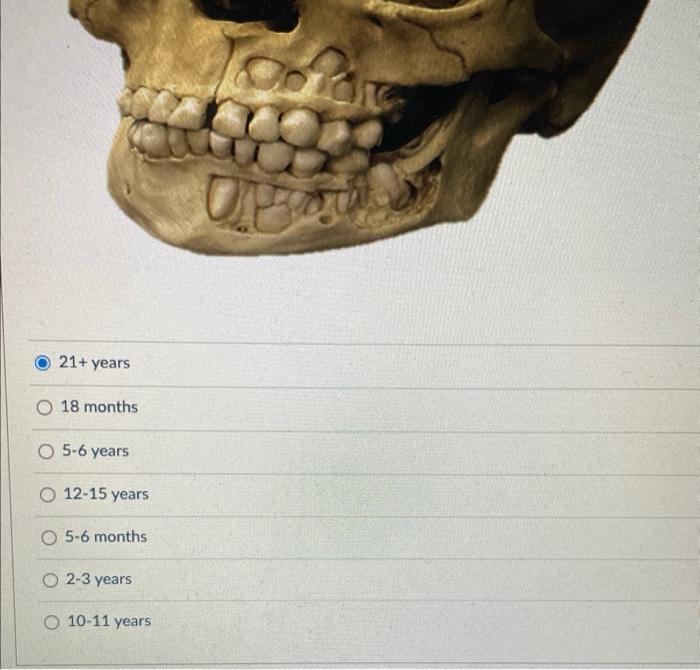The width and height of the screenshot is (700, 670).
Task: Click the '10-11 years' answer label text
Action: coord(109,621)
